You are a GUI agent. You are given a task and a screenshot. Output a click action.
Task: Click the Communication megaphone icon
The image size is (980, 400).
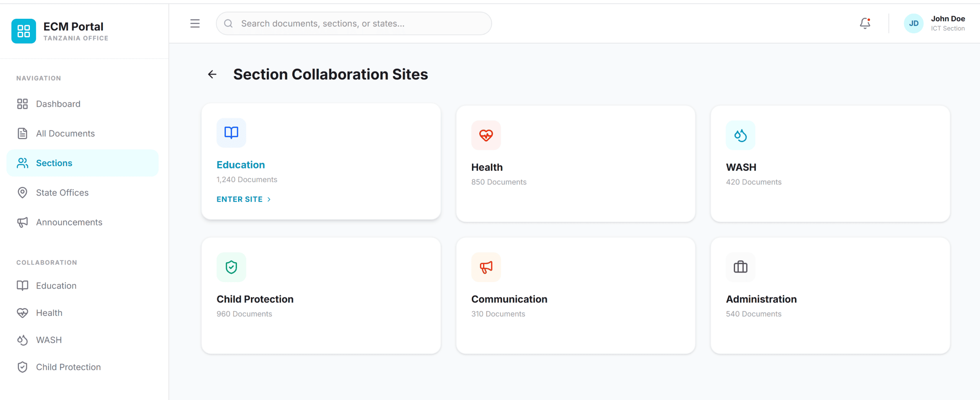486,267
